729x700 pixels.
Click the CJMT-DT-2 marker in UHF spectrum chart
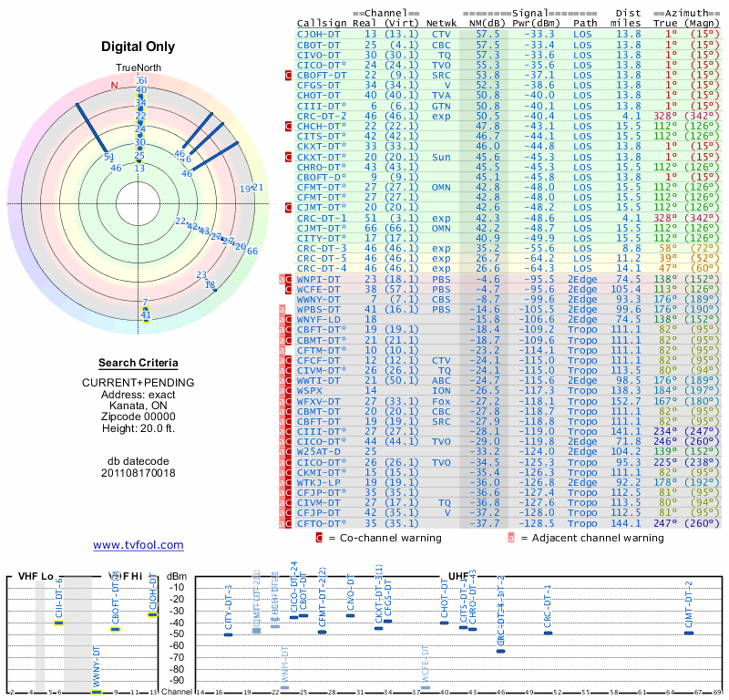tap(689, 632)
